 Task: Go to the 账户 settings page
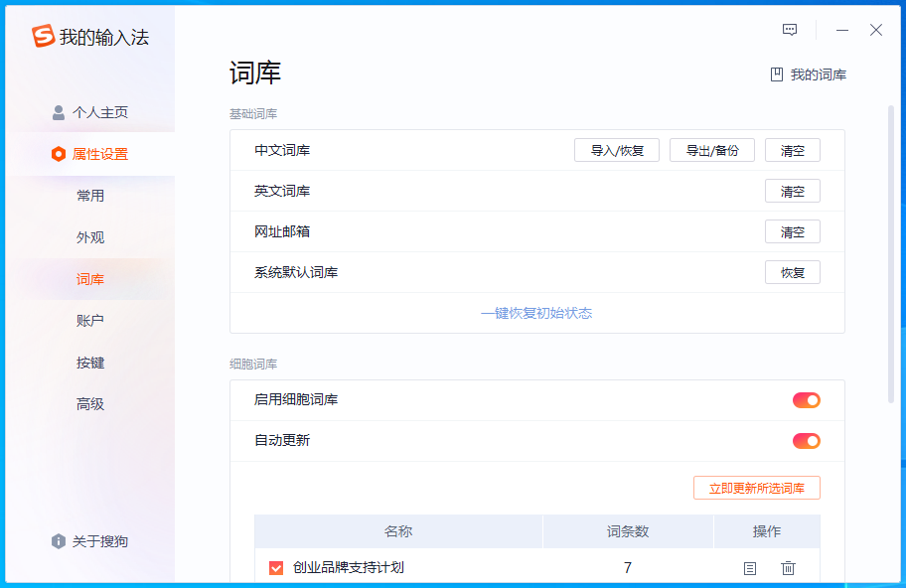(x=90, y=321)
